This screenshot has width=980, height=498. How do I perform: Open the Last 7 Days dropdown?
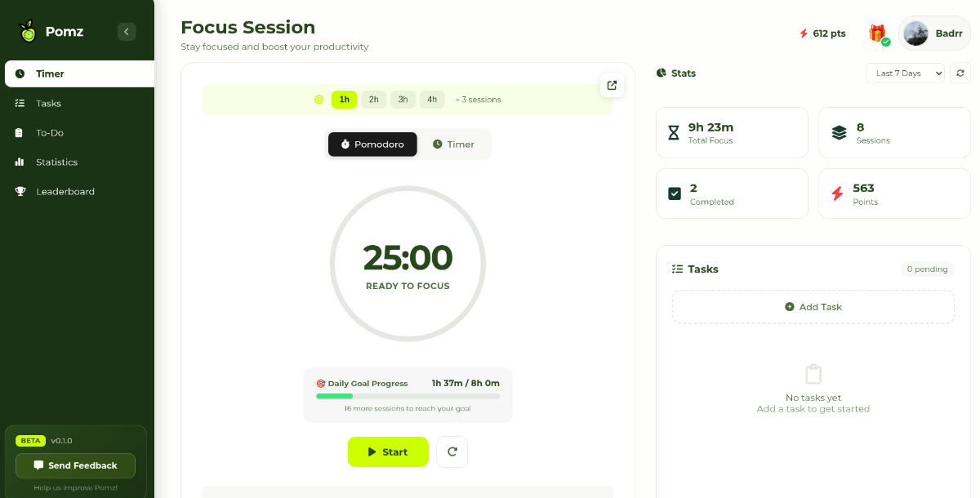(905, 73)
